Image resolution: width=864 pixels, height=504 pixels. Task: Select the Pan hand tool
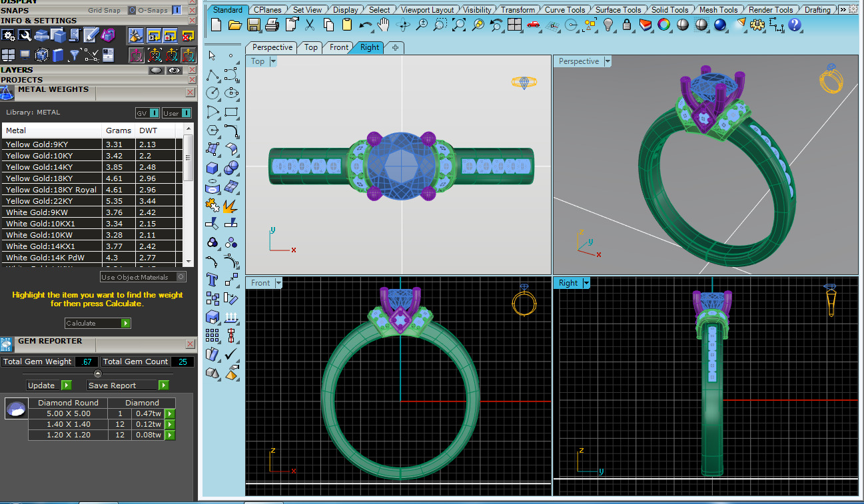point(384,25)
